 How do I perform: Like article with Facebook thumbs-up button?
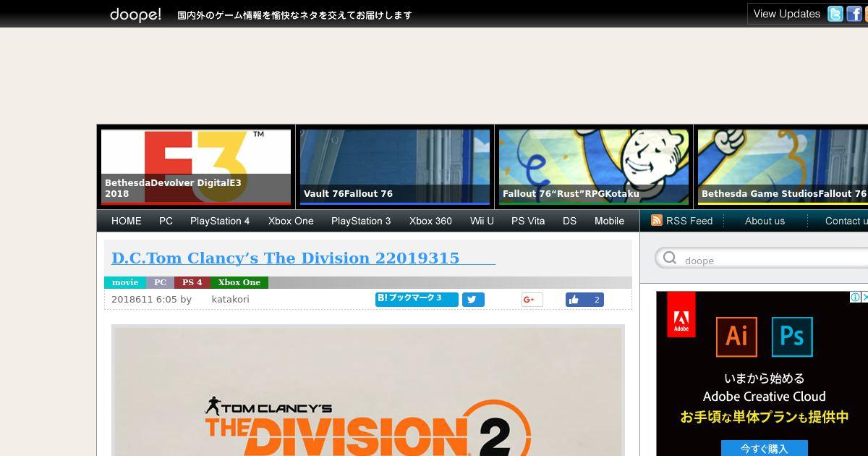[x=584, y=300]
